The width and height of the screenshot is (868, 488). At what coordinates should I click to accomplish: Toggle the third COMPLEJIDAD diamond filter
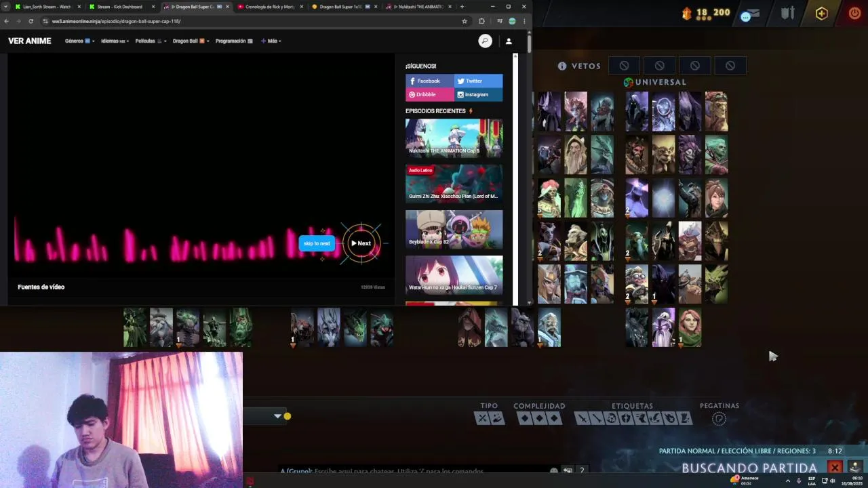(554, 418)
